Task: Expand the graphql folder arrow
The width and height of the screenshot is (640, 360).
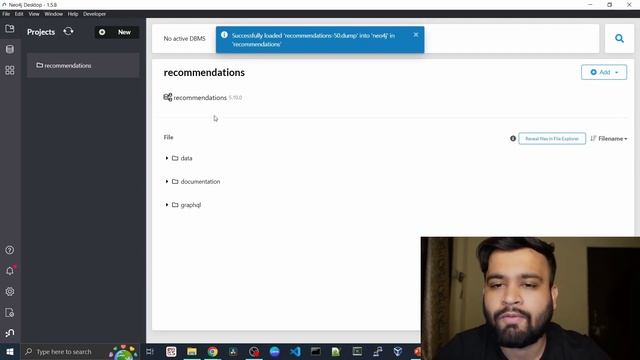Action: 167,204
